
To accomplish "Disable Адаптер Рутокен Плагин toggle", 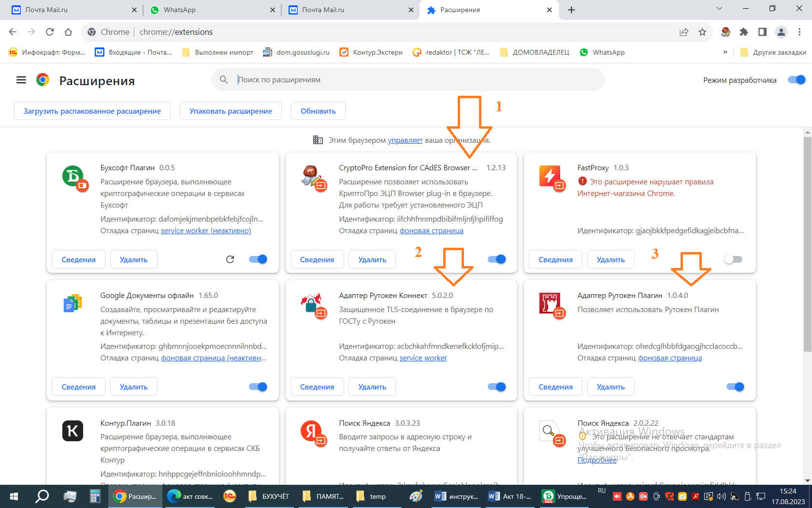I will pos(735,387).
